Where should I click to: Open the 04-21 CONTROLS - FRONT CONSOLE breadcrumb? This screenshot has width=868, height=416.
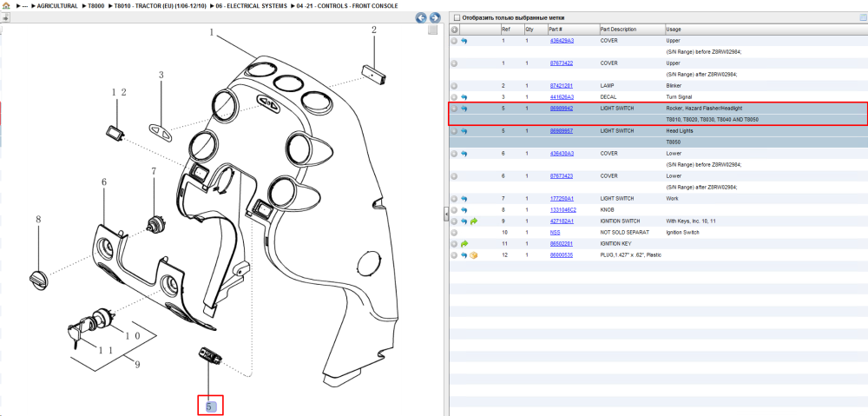[347, 5]
